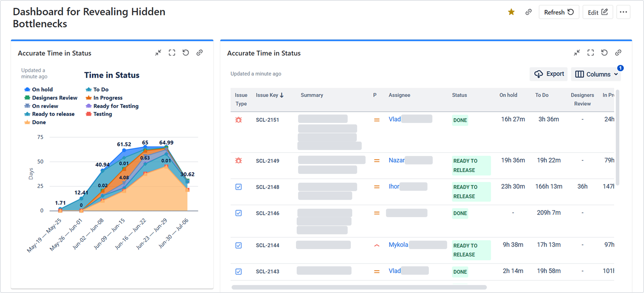Copy dashboard link icon next to star
This screenshot has height=293, width=644.
coord(528,12)
